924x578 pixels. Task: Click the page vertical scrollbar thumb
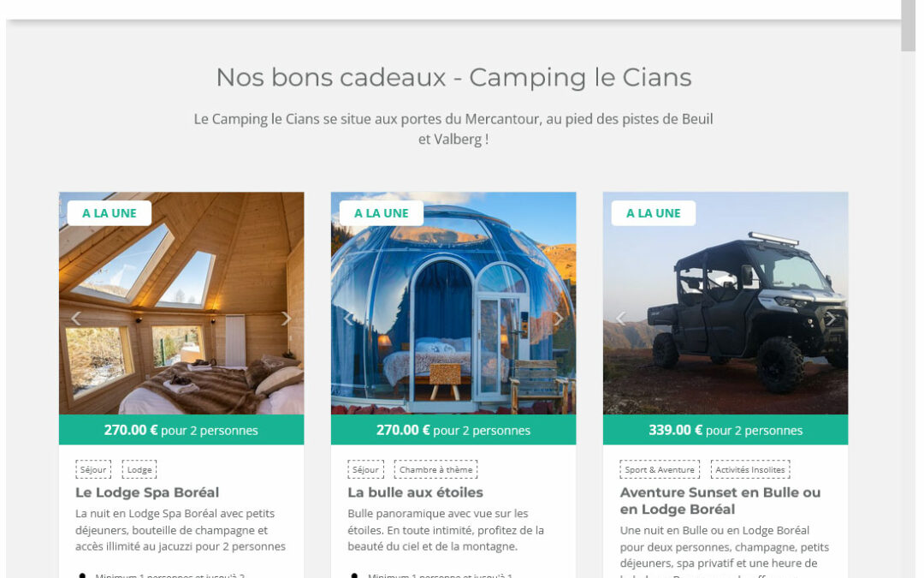[908, 26]
